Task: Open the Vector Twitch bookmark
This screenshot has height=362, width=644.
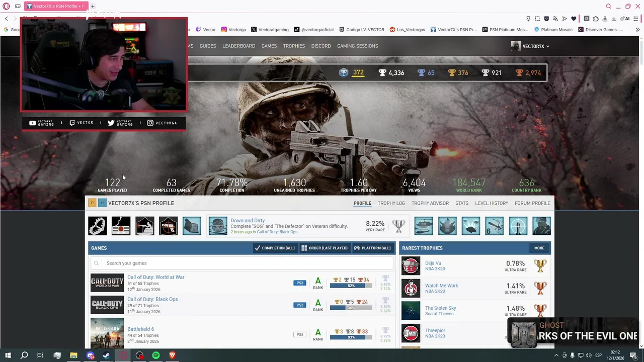Action: point(206,30)
